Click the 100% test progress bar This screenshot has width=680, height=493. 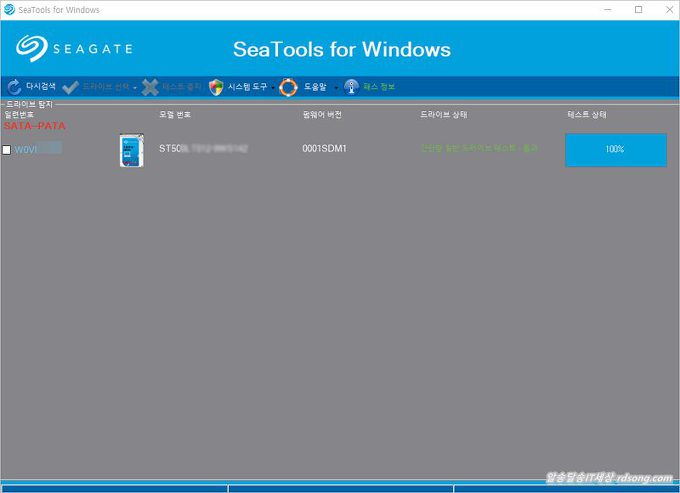(x=615, y=149)
